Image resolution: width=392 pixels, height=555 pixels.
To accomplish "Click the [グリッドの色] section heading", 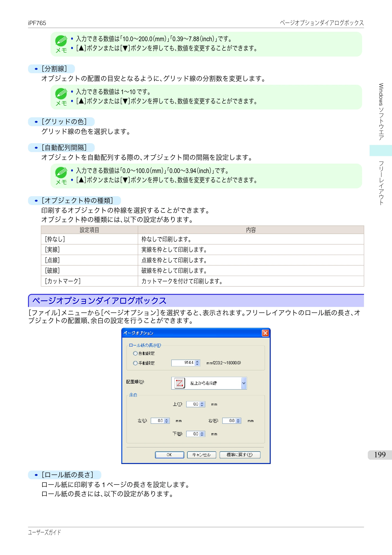I will 64,122.
